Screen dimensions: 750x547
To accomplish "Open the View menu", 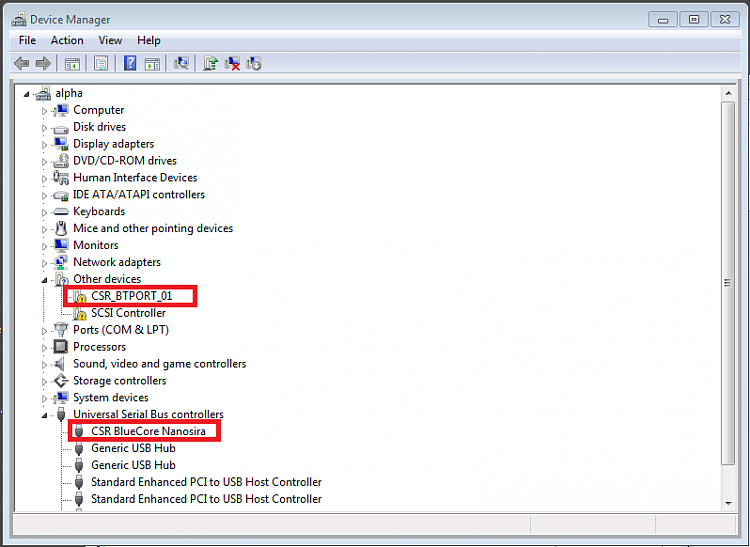I will pos(110,40).
